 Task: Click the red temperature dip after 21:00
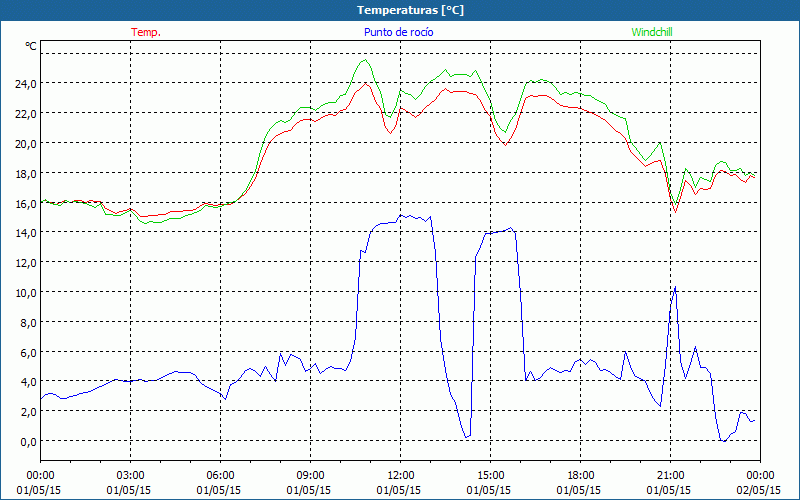(676, 211)
